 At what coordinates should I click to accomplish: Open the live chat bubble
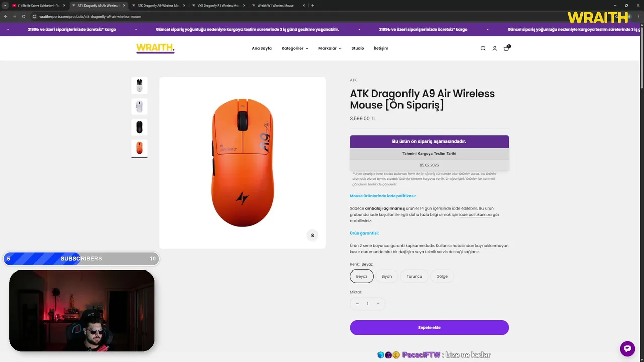pyautogui.click(x=627, y=349)
